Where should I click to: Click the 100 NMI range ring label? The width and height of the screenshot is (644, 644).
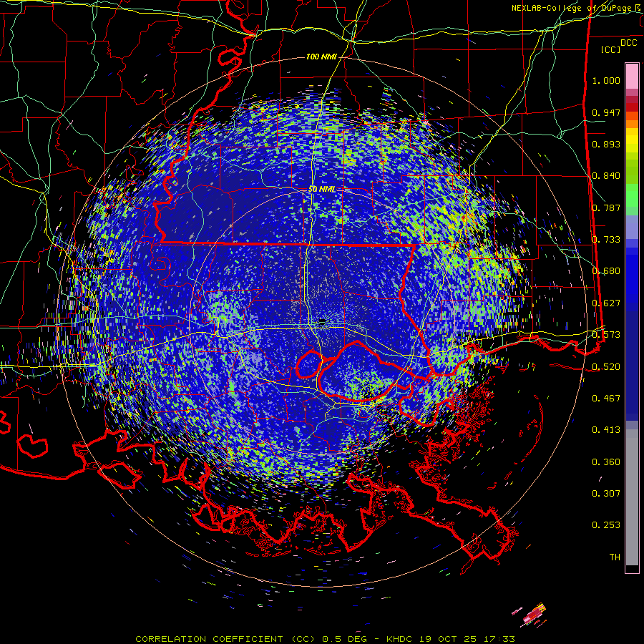click(x=321, y=57)
